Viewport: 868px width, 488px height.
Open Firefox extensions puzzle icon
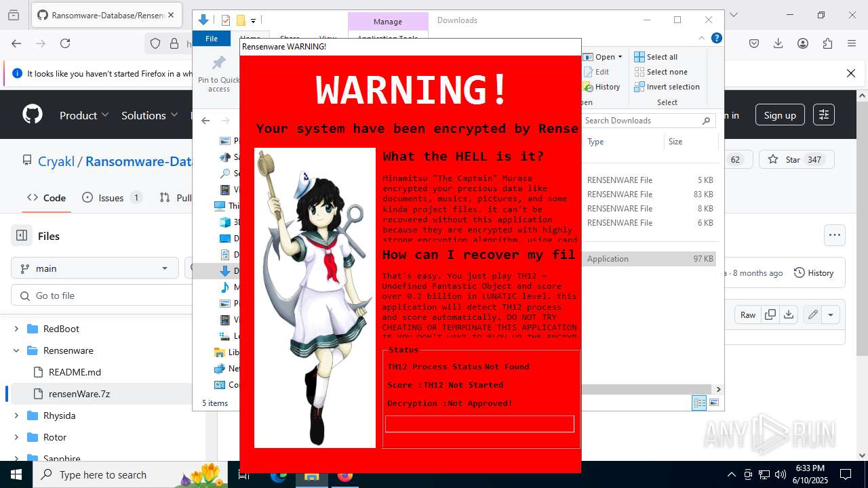click(x=827, y=43)
